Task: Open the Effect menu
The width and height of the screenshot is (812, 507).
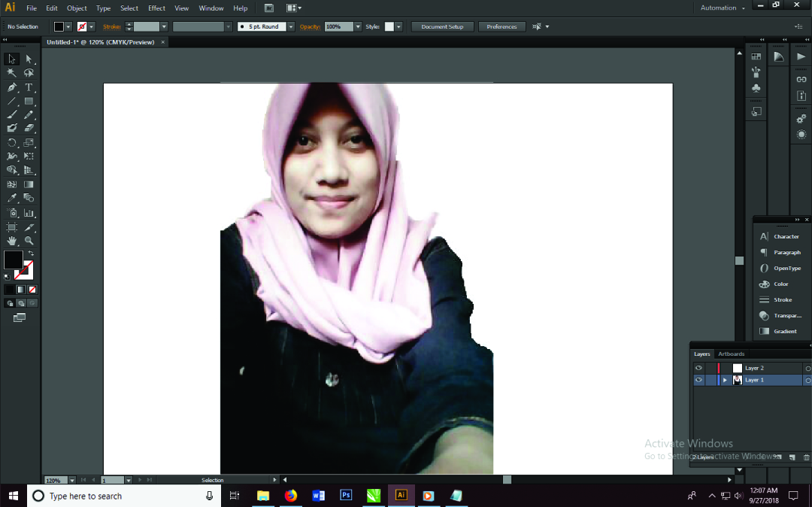Action: pos(156,8)
